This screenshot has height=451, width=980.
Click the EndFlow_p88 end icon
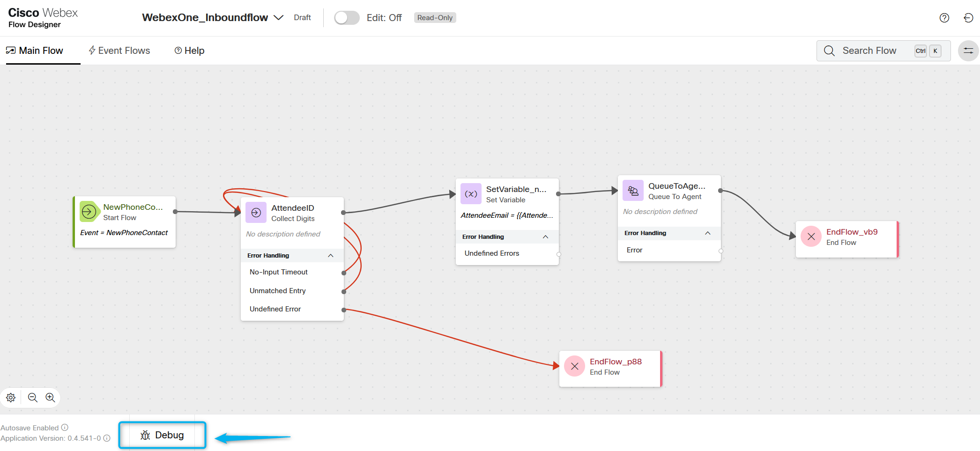pos(574,366)
